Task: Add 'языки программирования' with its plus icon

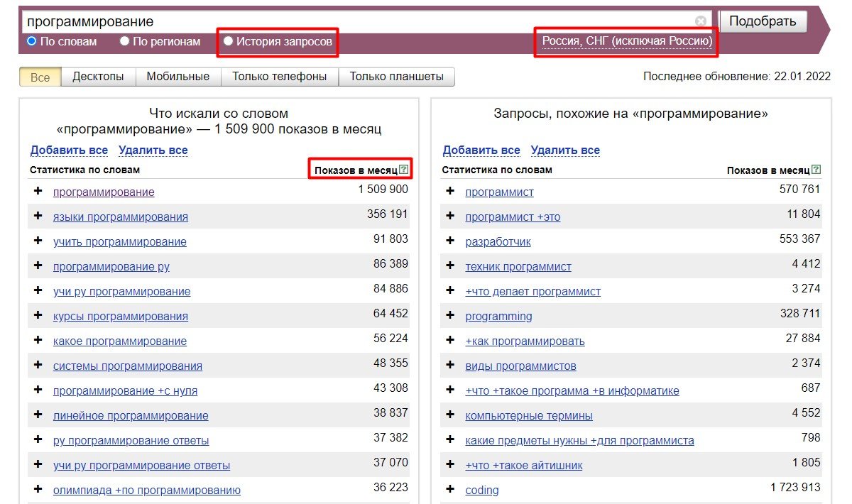Action: point(38,216)
